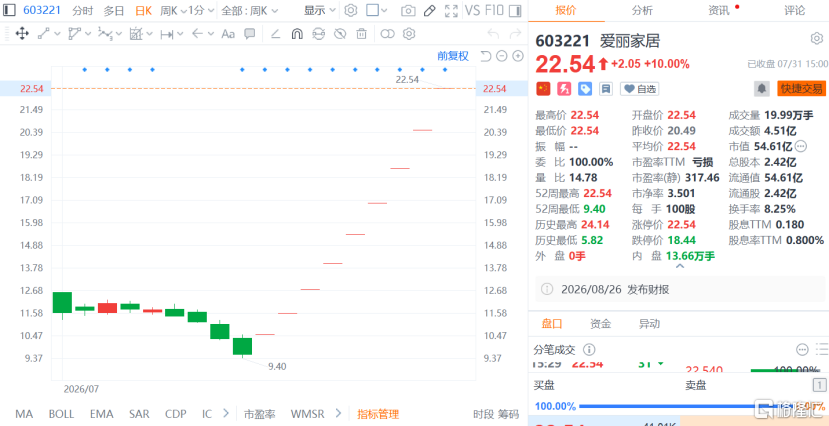Add a comment bubble annotation
The height and width of the screenshot is (426, 829).
click(x=250, y=34)
